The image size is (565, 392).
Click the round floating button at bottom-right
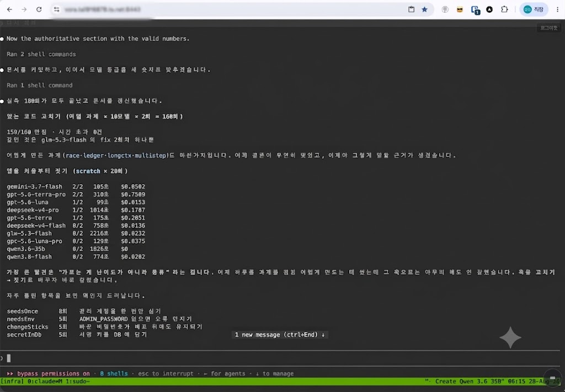pos(553,378)
